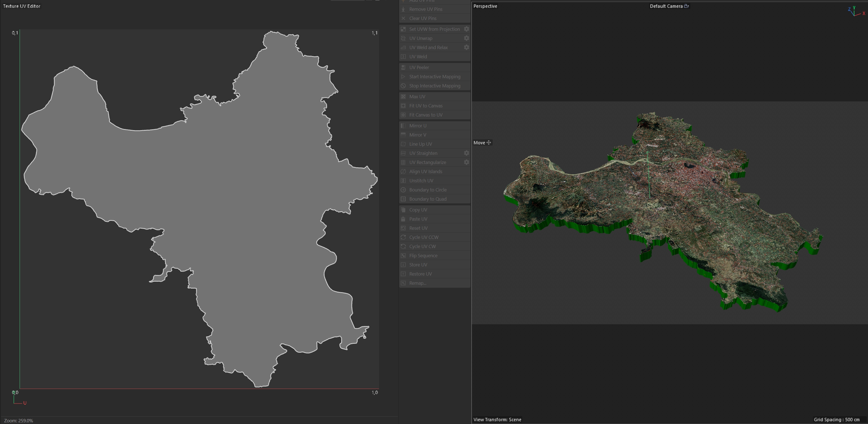The width and height of the screenshot is (868, 424).
Task: Click the Store UV command
Action: pos(418,264)
